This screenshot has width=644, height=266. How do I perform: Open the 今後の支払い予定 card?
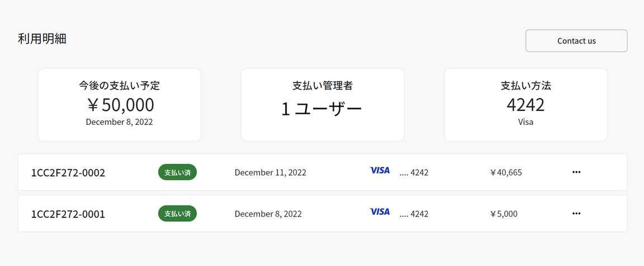click(120, 105)
